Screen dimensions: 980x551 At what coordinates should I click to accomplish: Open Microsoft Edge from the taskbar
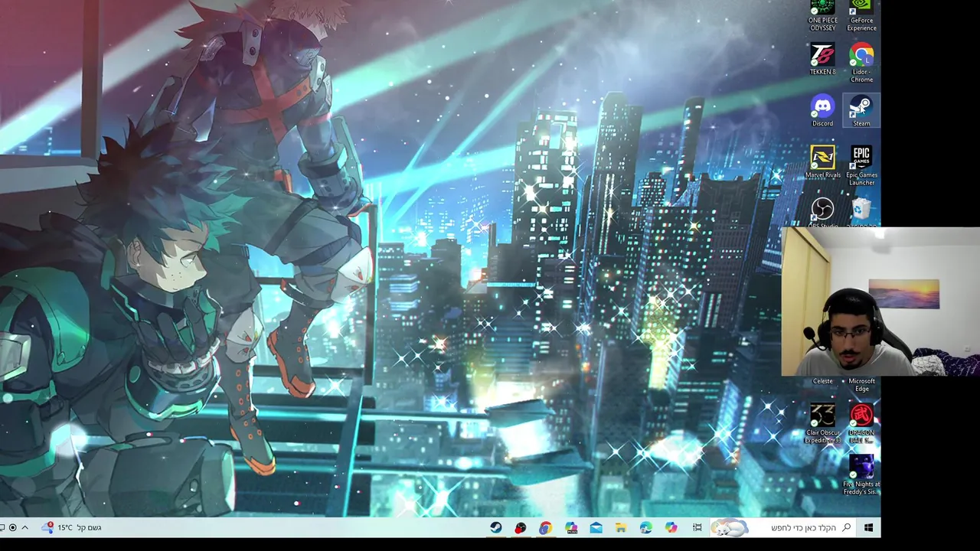click(x=645, y=527)
